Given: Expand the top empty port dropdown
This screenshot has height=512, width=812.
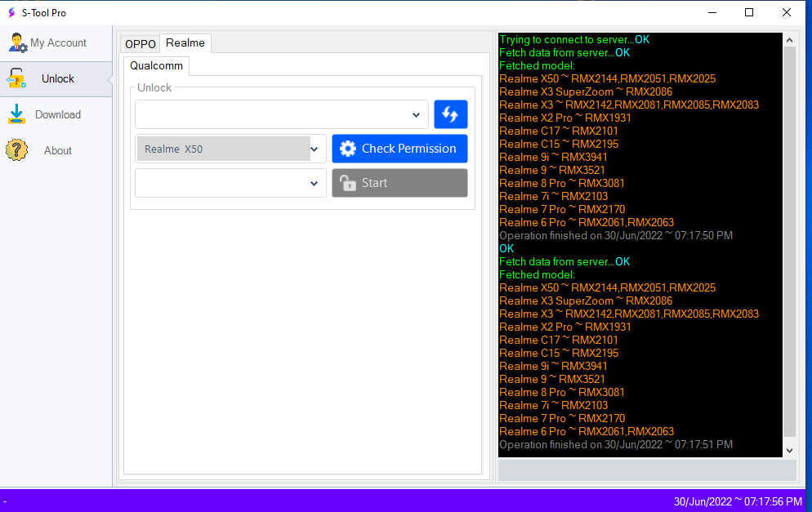Looking at the screenshot, I should 416,115.
